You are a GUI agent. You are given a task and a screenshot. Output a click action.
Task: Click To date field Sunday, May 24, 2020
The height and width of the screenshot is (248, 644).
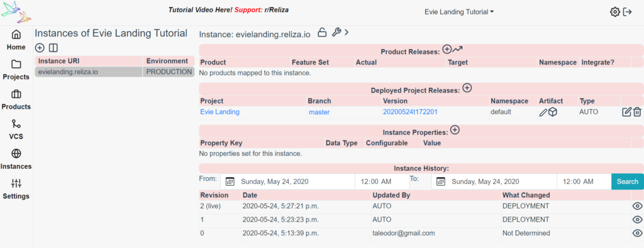(x=494, y=181)
